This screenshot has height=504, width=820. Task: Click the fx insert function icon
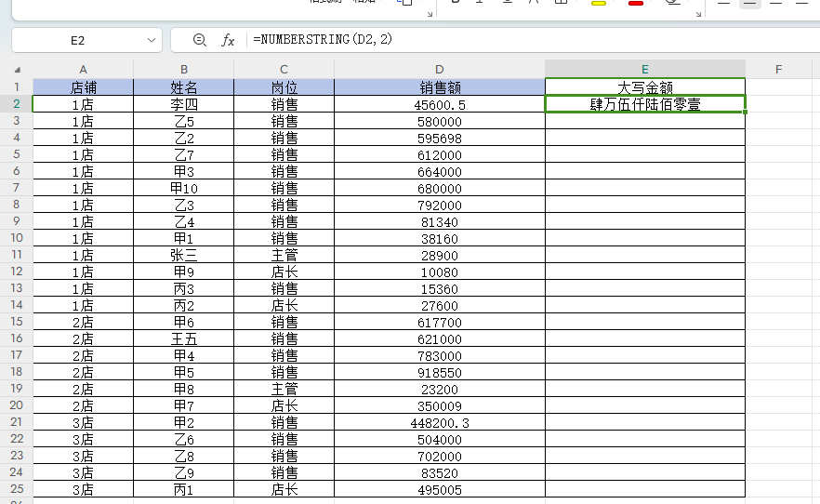(x=228, y=40)
